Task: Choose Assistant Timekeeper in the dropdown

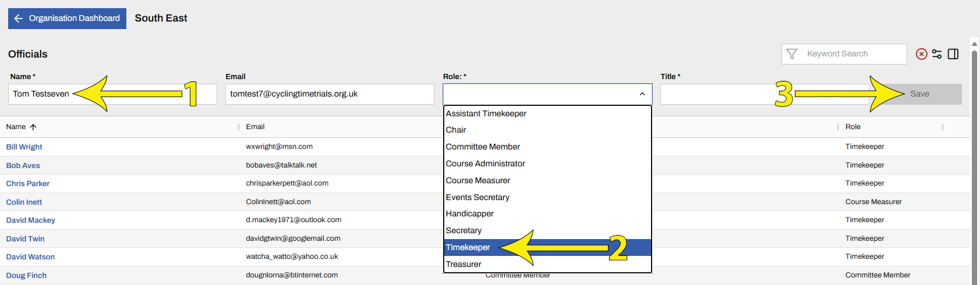Action: coord(486,113)
